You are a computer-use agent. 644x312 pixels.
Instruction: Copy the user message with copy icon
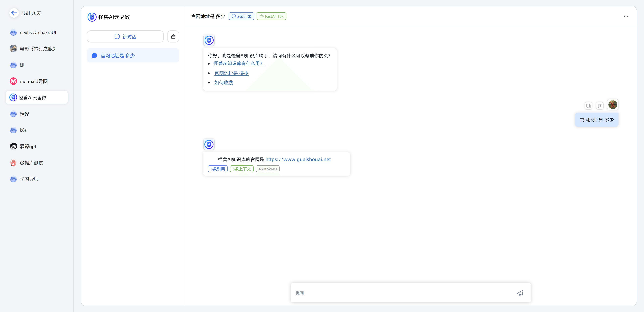point(588,106)
